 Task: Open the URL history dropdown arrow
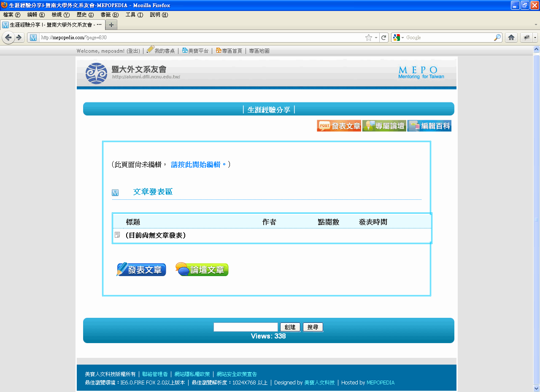[x=375, y=38]
